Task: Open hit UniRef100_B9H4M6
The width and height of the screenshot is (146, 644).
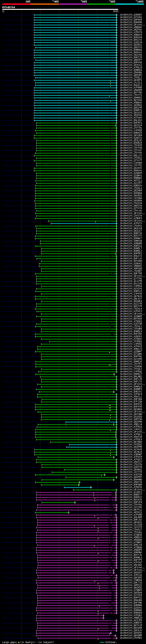Action: (131, 22)
